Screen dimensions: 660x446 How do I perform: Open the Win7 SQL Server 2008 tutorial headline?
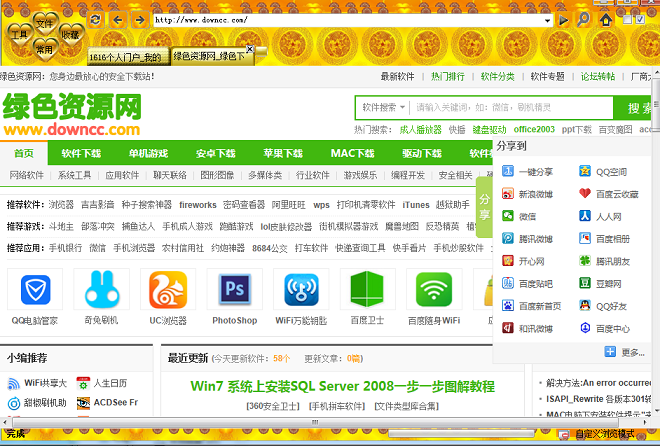click(x=343, y=386)
